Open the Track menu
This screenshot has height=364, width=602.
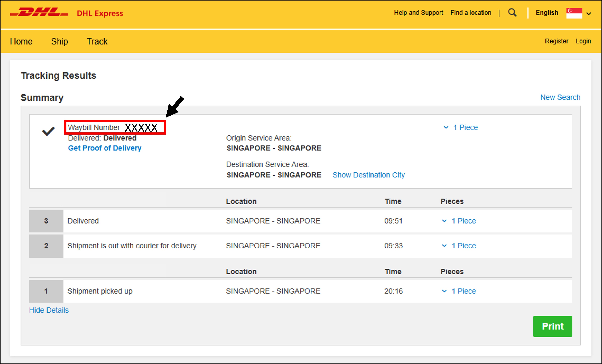tap(97, 41)
